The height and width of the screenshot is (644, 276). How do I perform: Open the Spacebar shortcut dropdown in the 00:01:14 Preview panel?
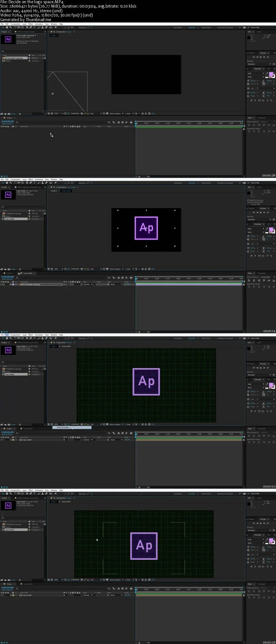259,219
